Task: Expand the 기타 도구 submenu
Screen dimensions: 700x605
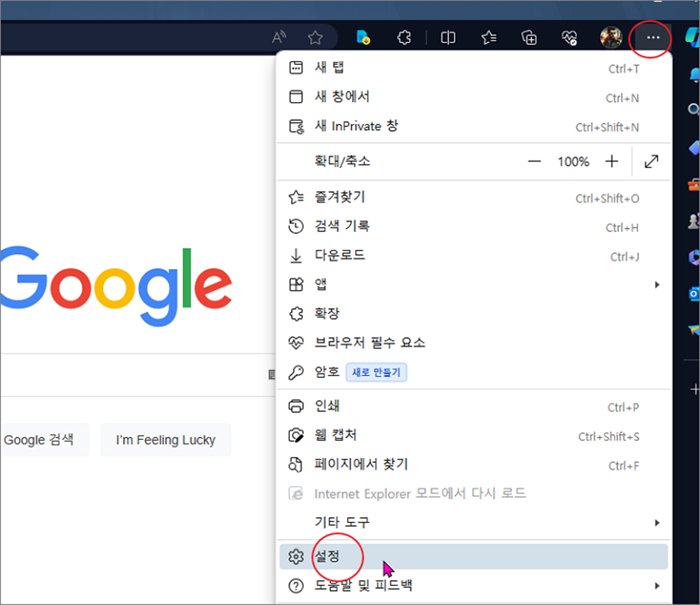Action: [474, 523]
